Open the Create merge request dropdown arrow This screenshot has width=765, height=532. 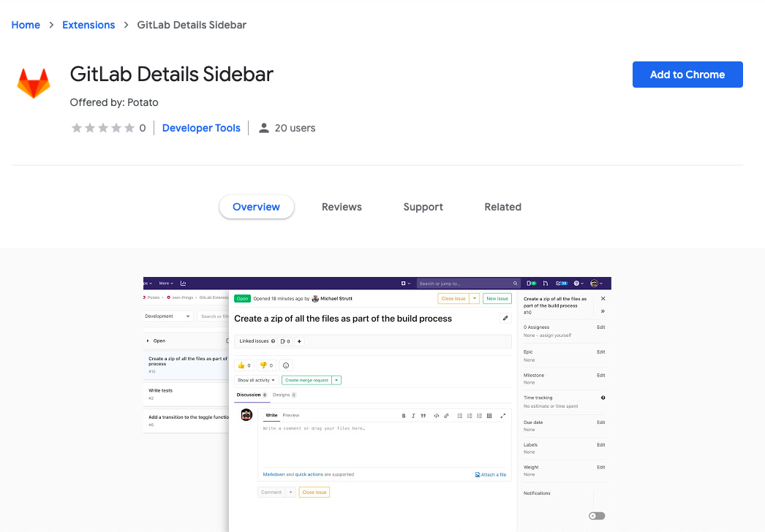tap(336, 380)
